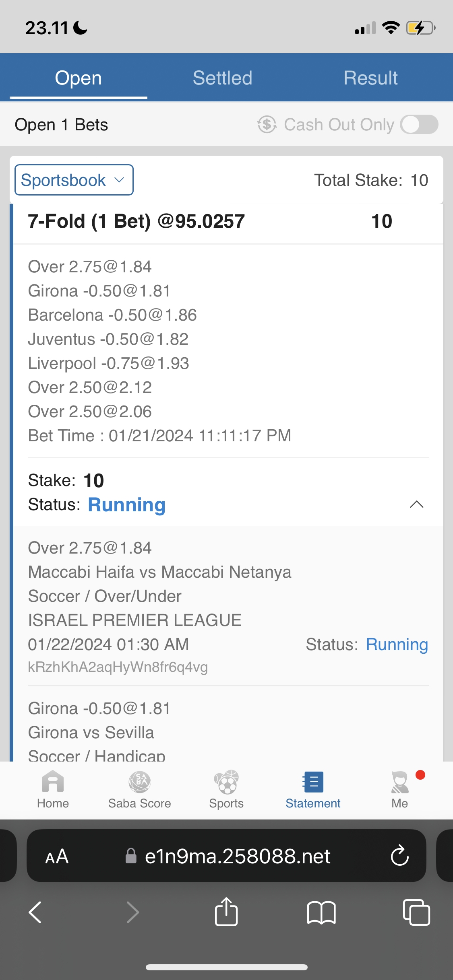Switch to the Result tab

click(370, 78)
